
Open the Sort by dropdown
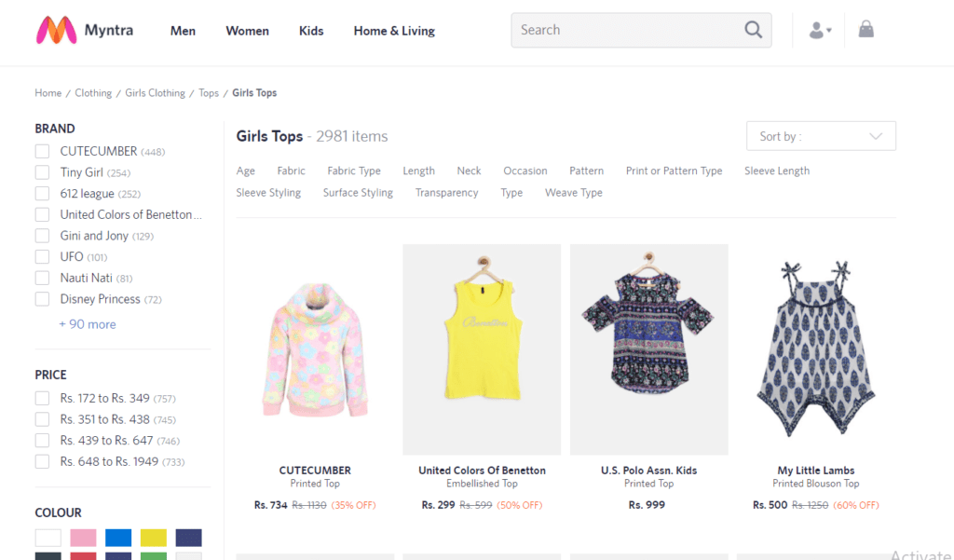tap(819, 135)
